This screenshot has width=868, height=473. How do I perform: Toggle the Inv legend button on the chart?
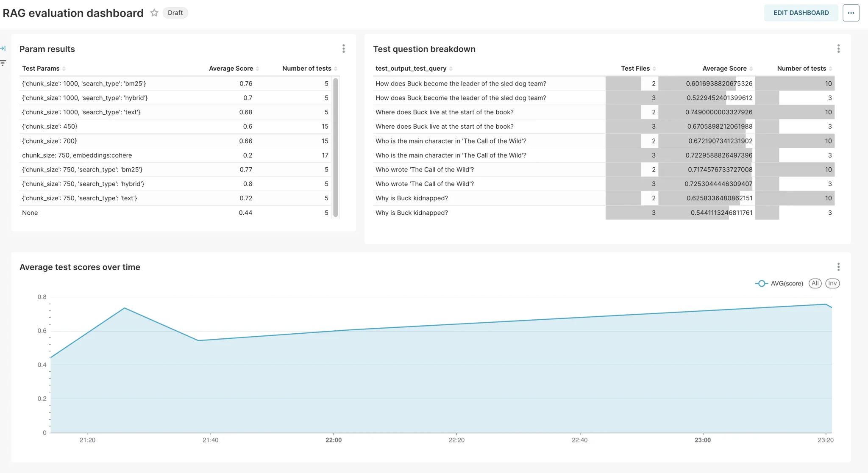[x=832, y=283]
